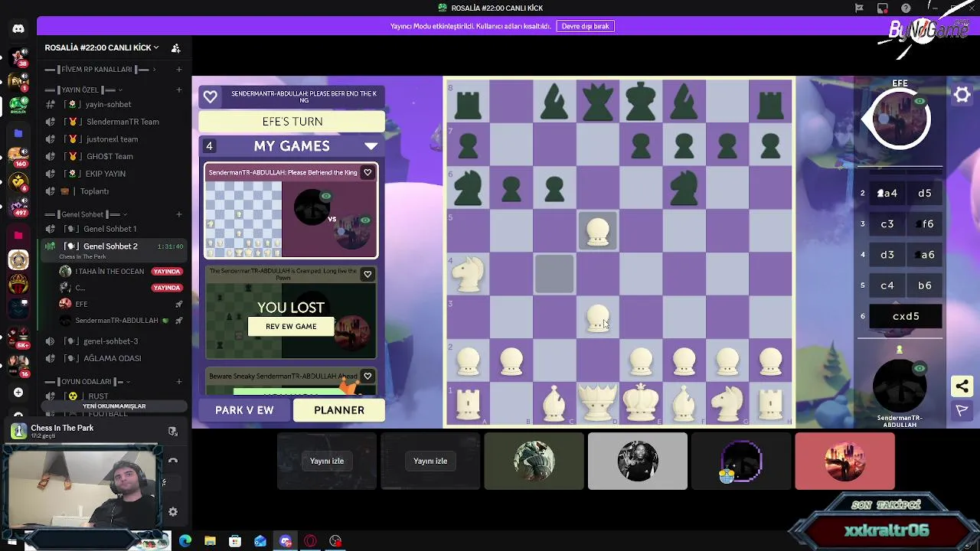Open Discord inbox icon in title bar
This screenshot has height=551, width=980.
883,8
